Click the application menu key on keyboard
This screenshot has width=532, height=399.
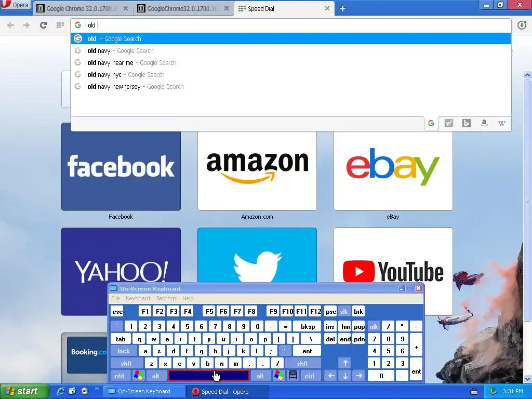[293, 376]
